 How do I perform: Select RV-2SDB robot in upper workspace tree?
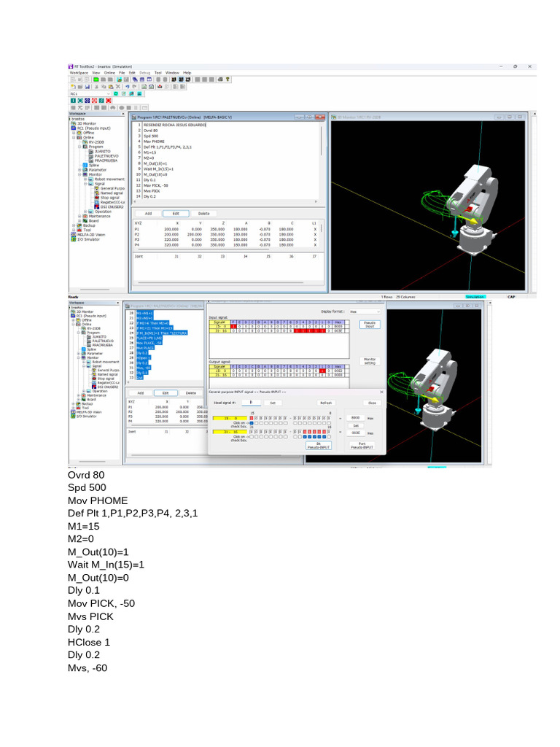pos(93,142)
